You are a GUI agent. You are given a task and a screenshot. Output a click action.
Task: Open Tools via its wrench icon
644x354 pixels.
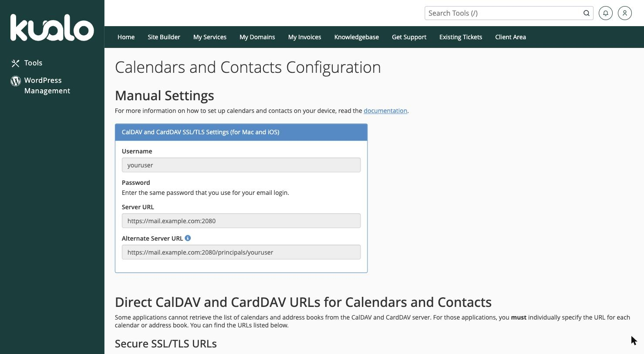(x=16, y=63)
